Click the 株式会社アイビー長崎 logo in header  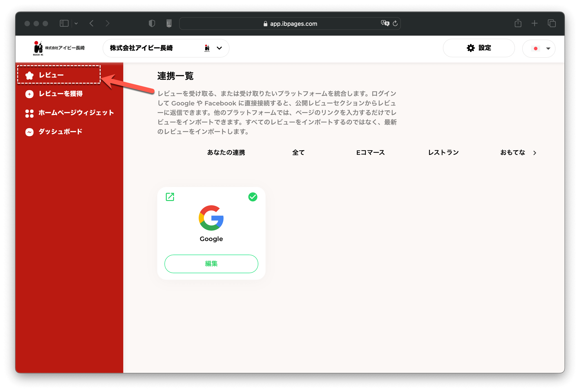point(59,48)
